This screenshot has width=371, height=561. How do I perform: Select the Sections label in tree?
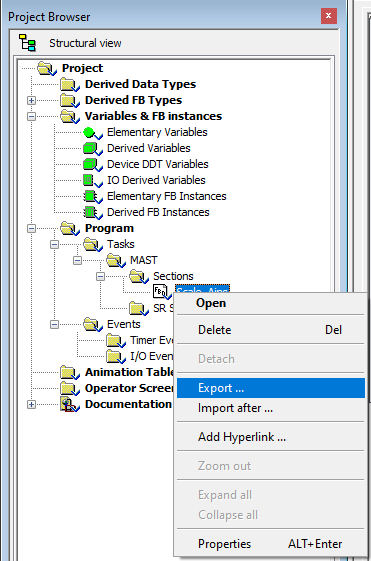coord(174,276)
